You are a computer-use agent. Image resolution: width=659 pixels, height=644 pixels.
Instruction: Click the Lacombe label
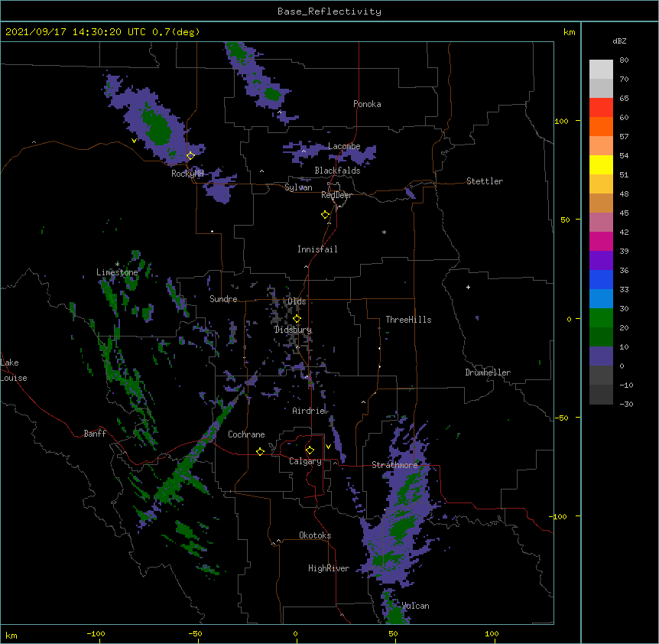344,146
